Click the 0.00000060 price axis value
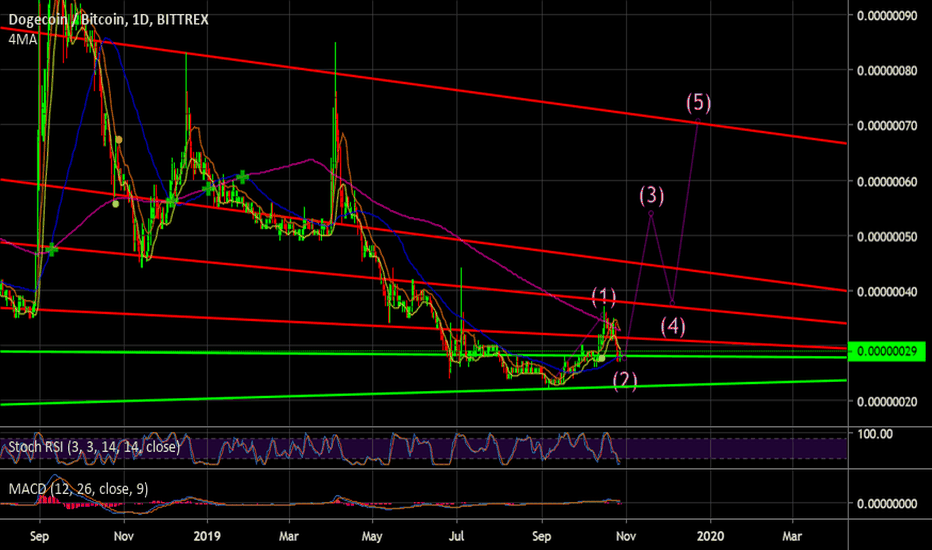The image size is (932, 550). tap(887, 181)
